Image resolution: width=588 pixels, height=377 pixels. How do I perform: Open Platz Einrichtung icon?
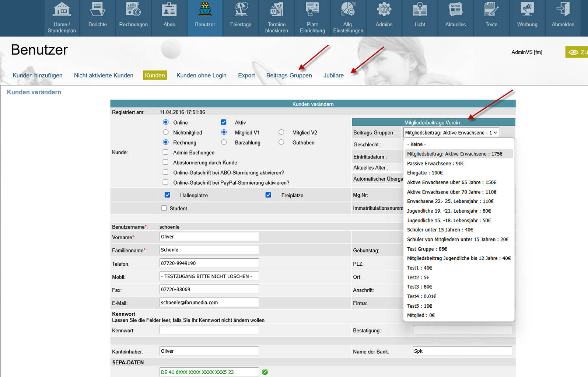click(312, 10)
